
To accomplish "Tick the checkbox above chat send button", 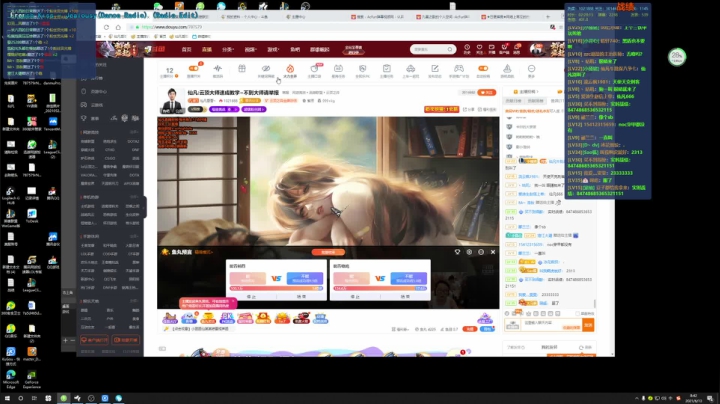I will [578, 314].
